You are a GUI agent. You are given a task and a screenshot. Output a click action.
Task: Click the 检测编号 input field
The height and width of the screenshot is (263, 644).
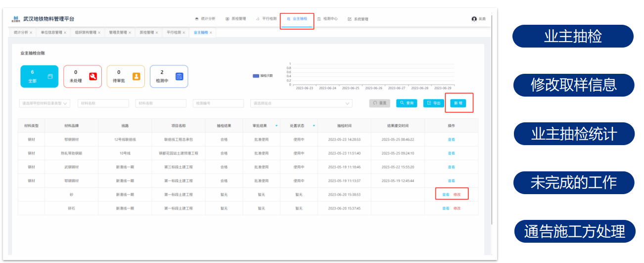[x=218, y=104]
